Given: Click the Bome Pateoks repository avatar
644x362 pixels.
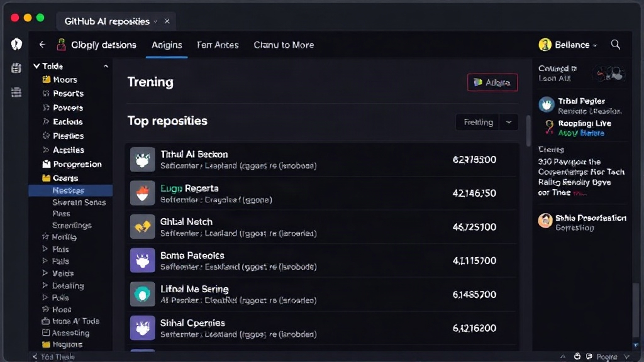Looking at the screenshot, I should 143,260.
